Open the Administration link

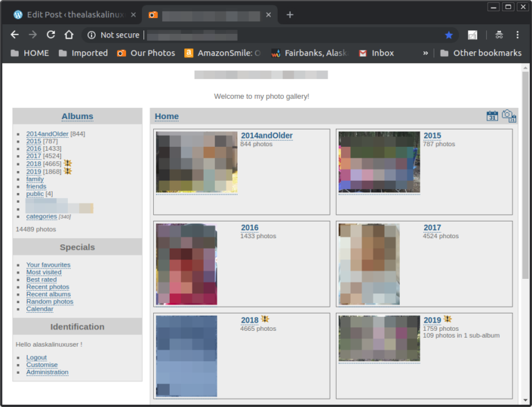coord(47,372)
